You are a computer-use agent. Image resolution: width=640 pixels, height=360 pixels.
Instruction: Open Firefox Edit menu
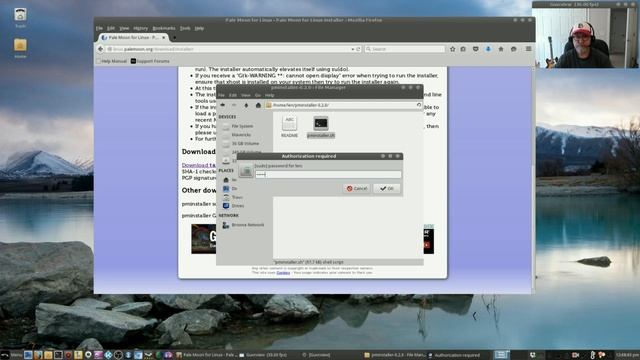111,28
